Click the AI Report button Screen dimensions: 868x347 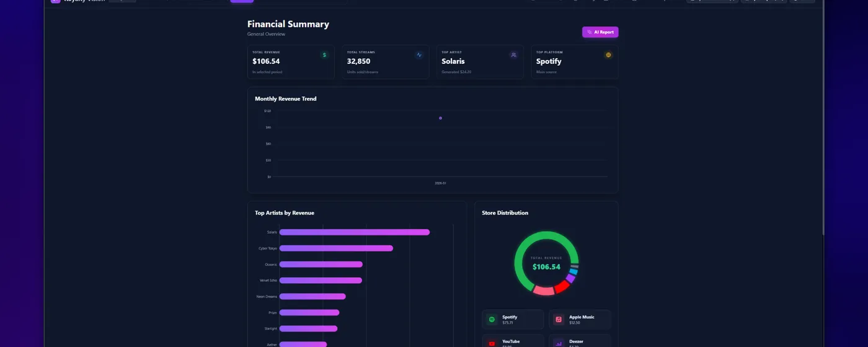[x=600, y=32]
